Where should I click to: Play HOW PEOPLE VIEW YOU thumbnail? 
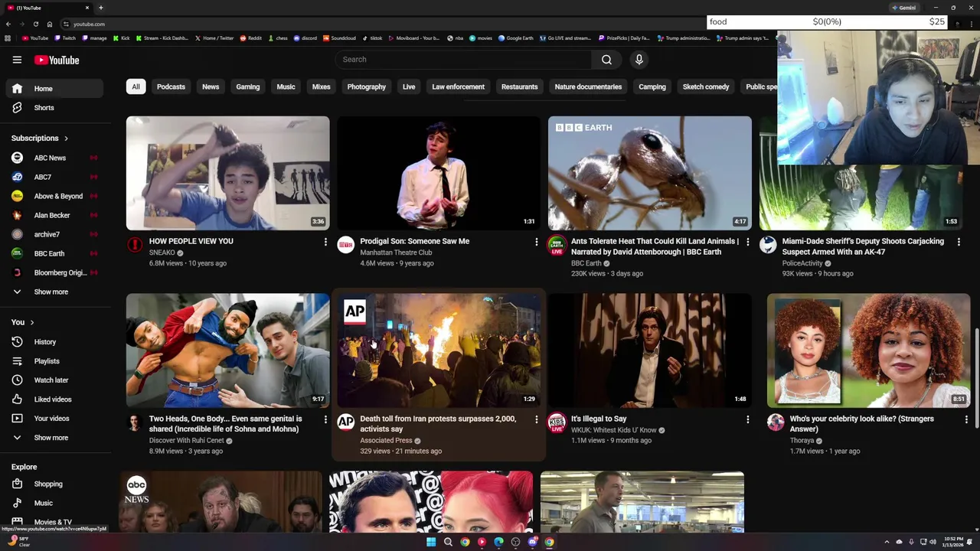click(228, 173)
